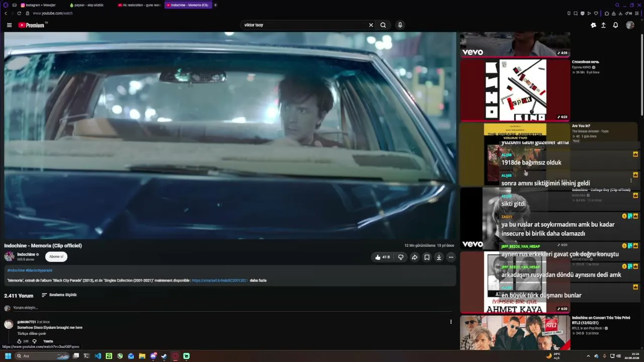Open the Indochine channel avatar
Screen dimensions: 644x362
click(x=10, y=256)
